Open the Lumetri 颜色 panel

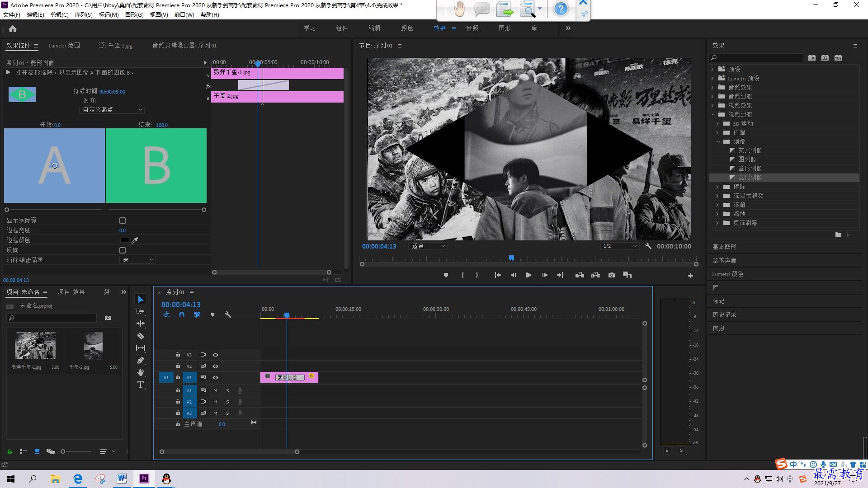pyautogui.click(x=728, y=274)
